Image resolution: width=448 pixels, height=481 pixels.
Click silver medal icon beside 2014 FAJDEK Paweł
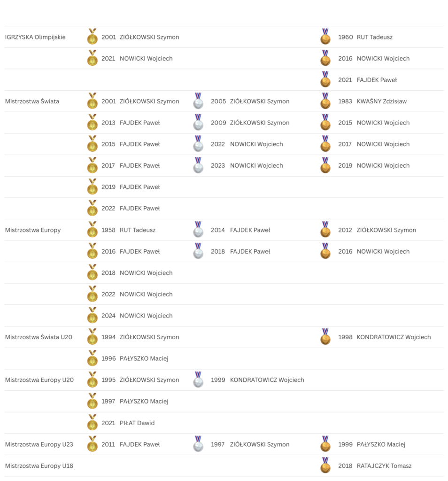[x=199, y=230]
